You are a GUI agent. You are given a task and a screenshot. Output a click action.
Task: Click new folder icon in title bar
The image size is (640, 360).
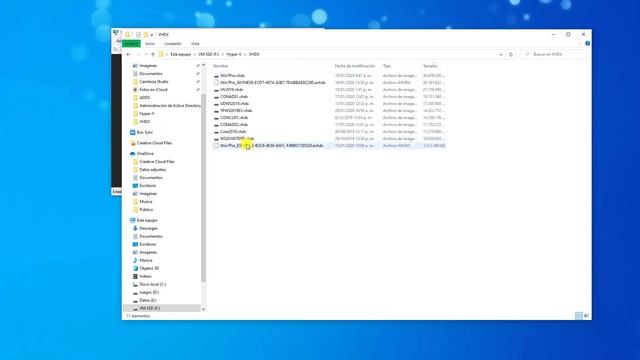click(145, 35)
